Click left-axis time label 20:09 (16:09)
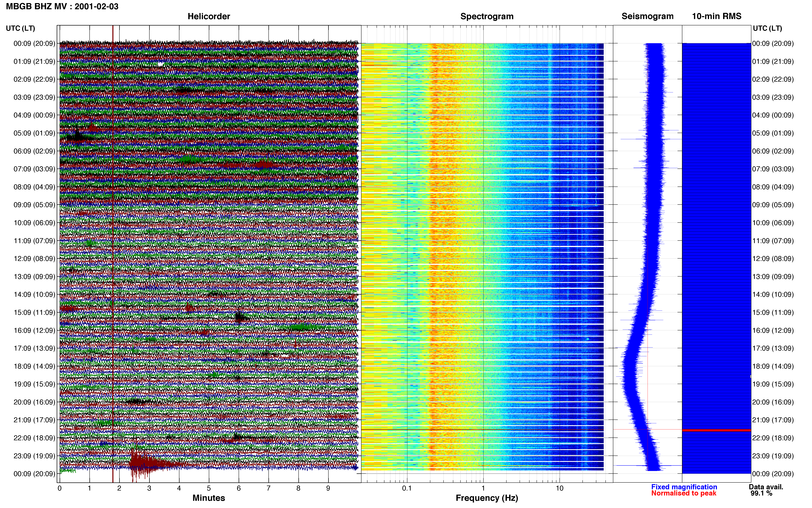812x508 pixels. tap(34, 402)
